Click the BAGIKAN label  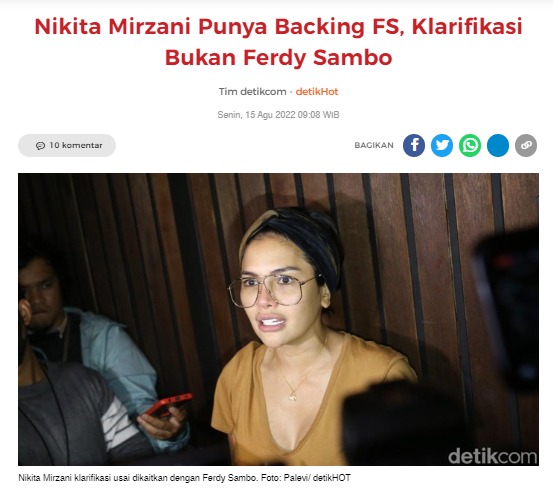coord(374,145)
